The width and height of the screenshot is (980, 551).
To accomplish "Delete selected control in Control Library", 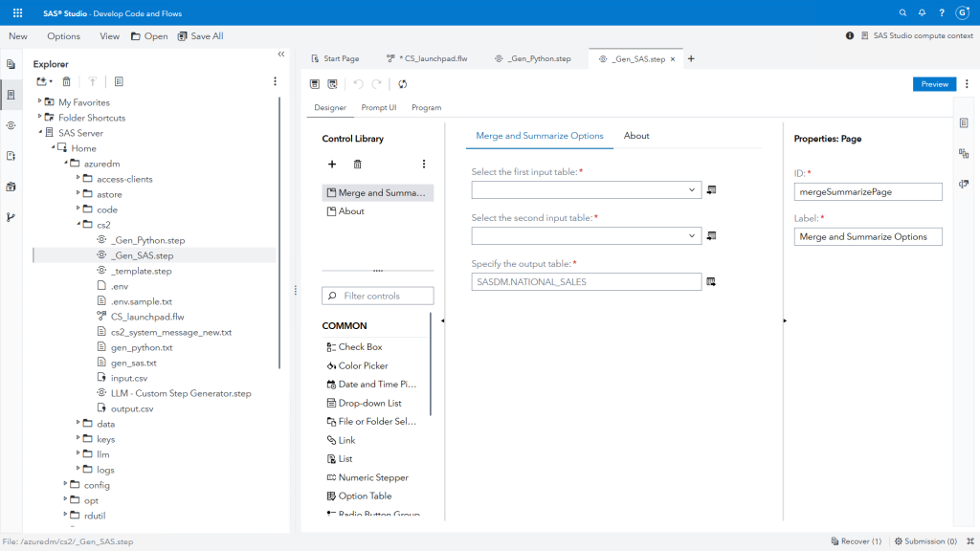I will (358, 165).
